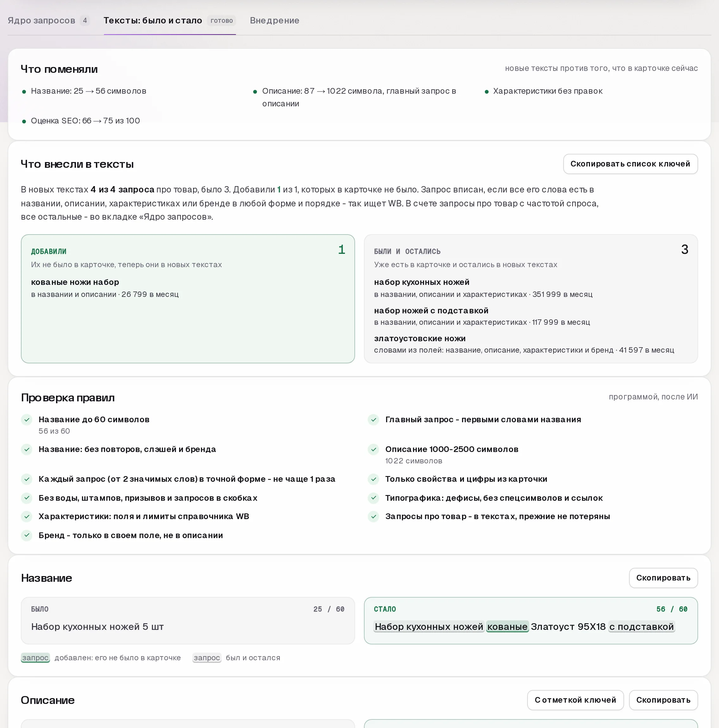Viewport: 719px width, 728px height.
Task: Click the query «набор кухонных ножей» in Были и остались
Action: click(x=422, y=282)
